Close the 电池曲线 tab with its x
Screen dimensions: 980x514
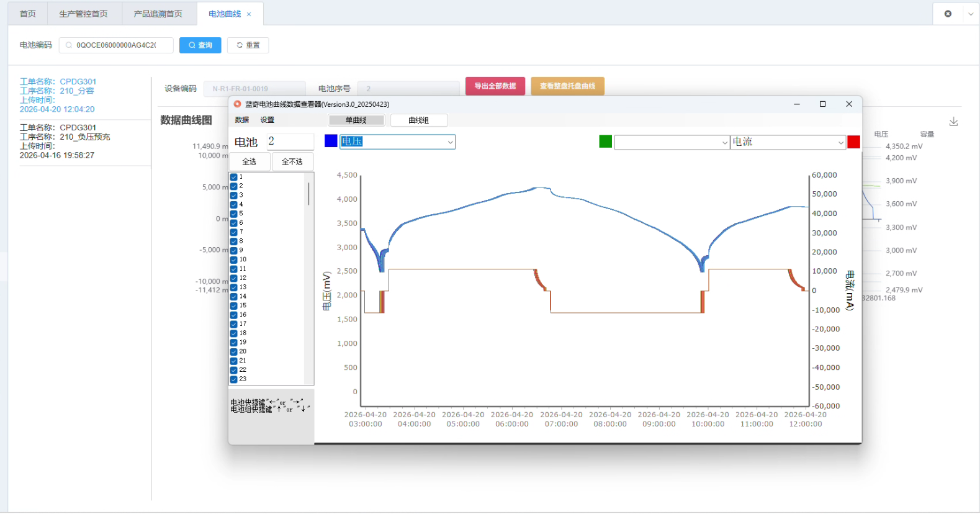249,14
